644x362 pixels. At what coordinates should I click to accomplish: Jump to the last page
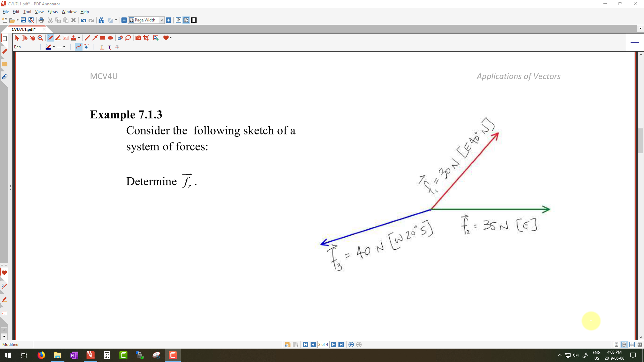point(341,345)
